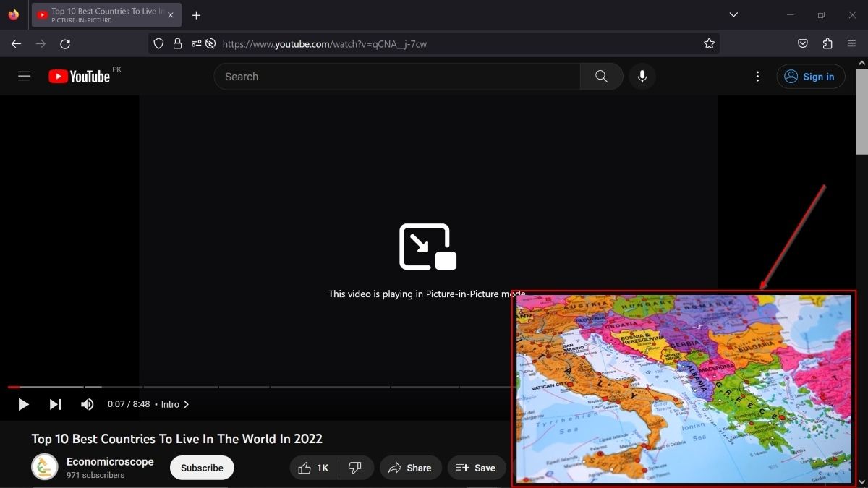Open the list all tabs arrow
868x488 pixels.
(x=733, y=14)
